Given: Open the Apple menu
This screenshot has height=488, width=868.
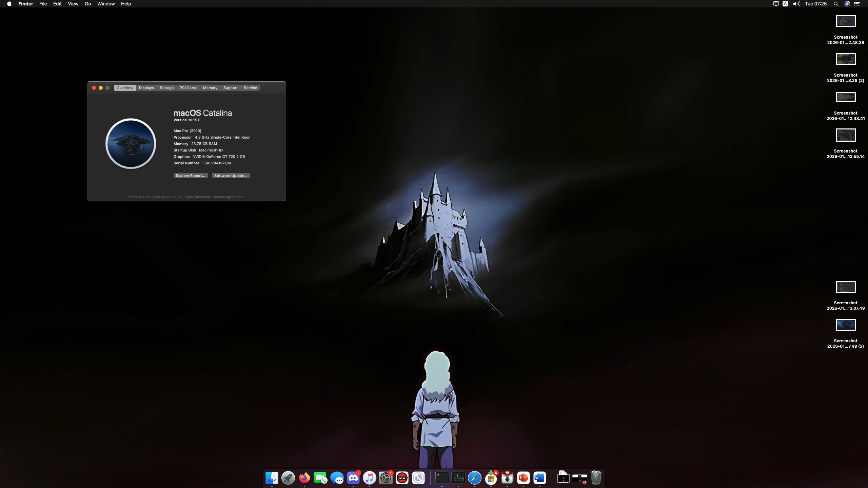Looking at the screenshot, I should (9, 4).
